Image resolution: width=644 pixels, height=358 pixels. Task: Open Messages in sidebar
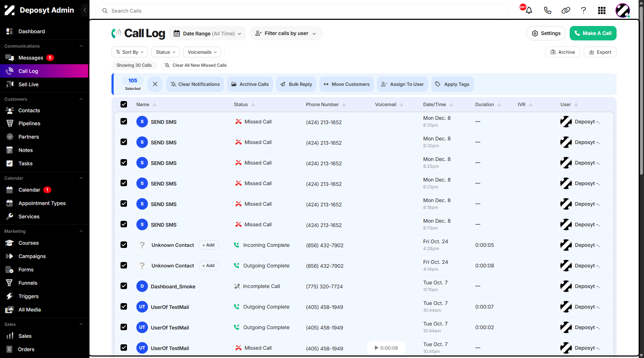click(31, 58)
